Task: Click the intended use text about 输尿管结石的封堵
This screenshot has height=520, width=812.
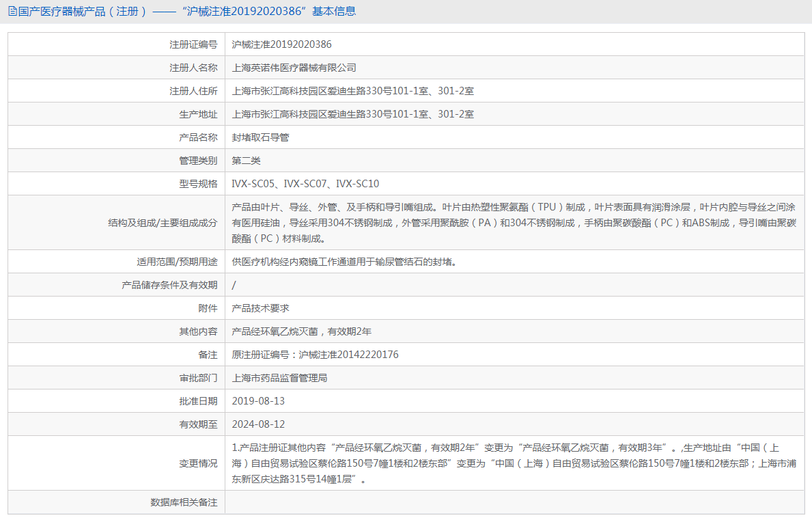Action: pos(344,262)
